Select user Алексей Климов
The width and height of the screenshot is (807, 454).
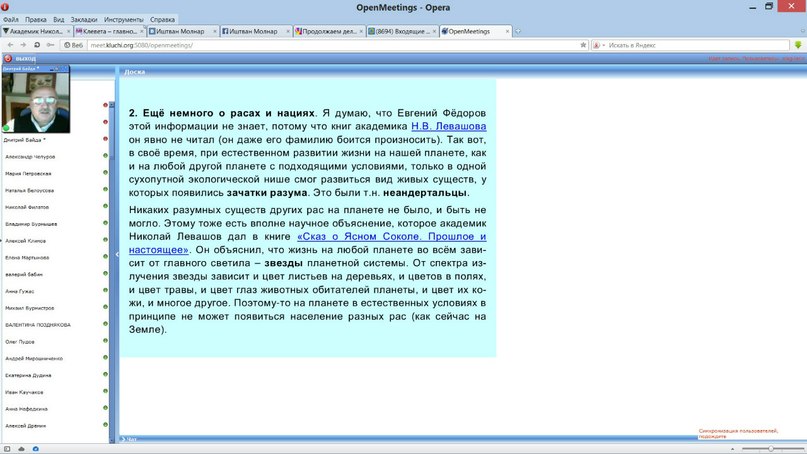click(25, 241)
